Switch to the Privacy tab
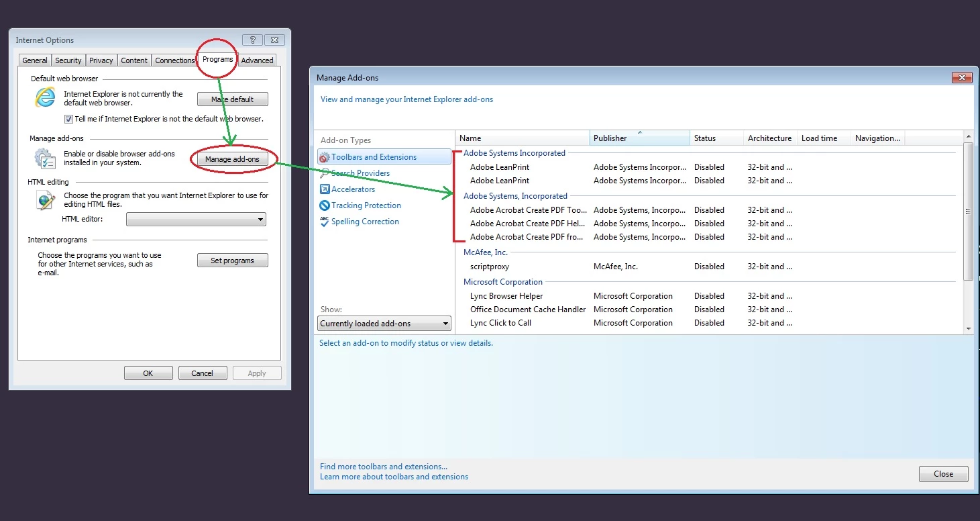This screenshot has width=980, height=521. coord(101,60)
